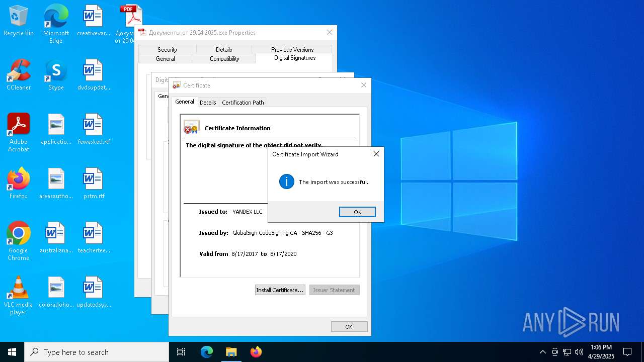
Task: Launch VLC media player desktop shortcut
Action: pos(19,296)
